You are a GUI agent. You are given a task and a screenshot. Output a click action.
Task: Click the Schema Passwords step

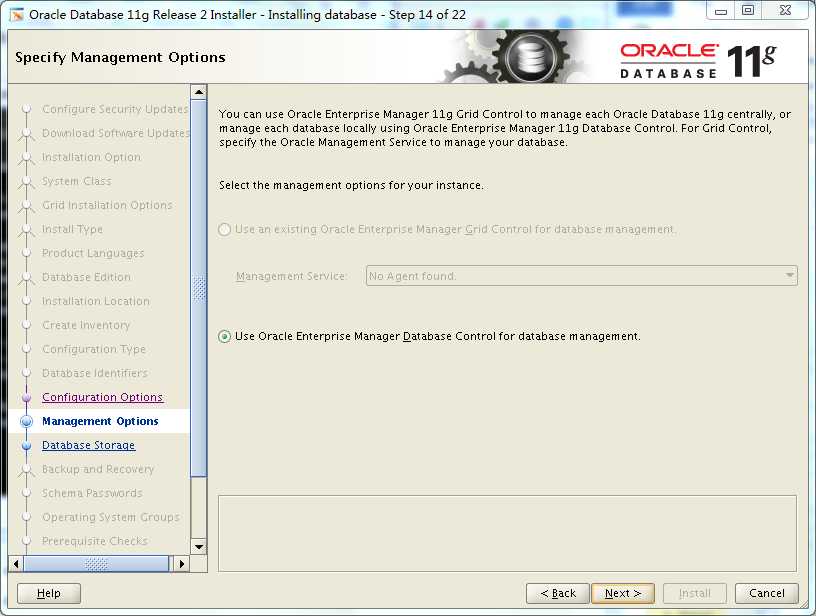(x=92, y=493)
